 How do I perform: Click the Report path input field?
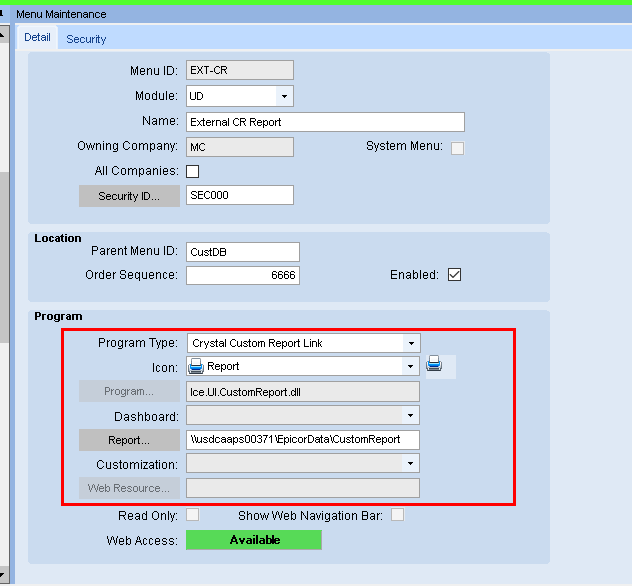tap(303, 440)
